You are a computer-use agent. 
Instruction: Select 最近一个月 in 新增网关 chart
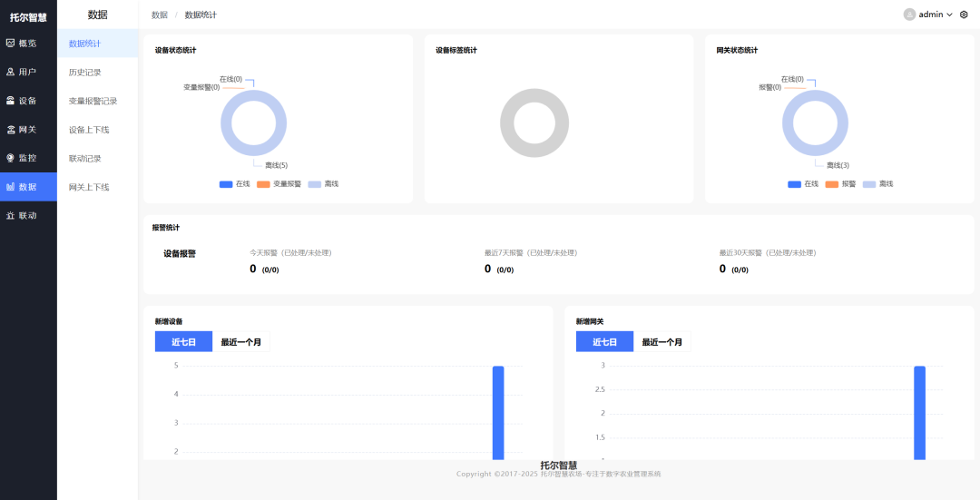[661, 342]
